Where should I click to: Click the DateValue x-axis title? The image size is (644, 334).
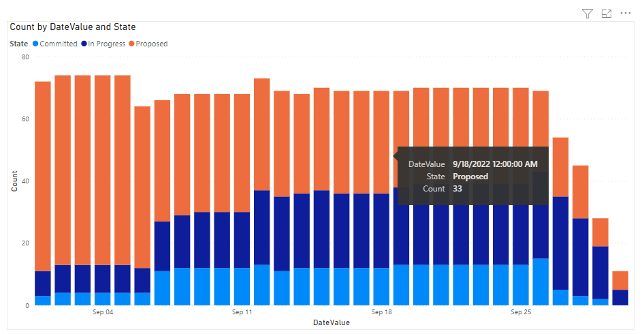point(332,322)
